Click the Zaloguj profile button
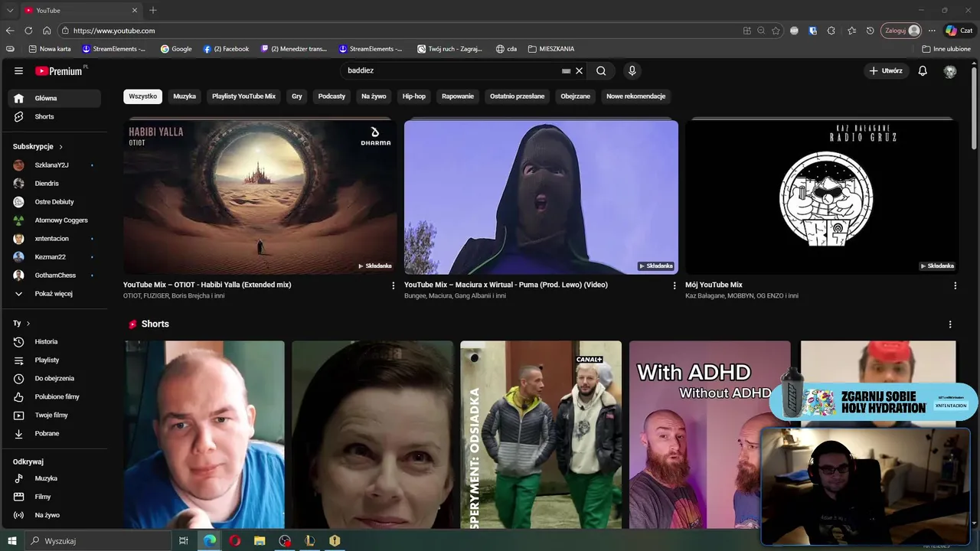The height and width of the screenshot is (551, 980). [x=901, y=31]
